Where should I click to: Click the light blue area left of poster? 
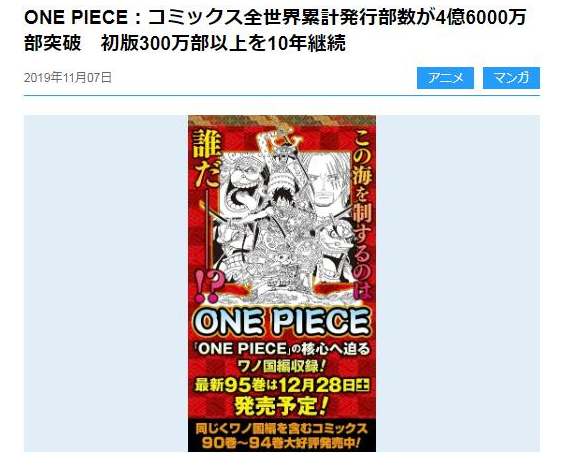(x=106, y=283)
